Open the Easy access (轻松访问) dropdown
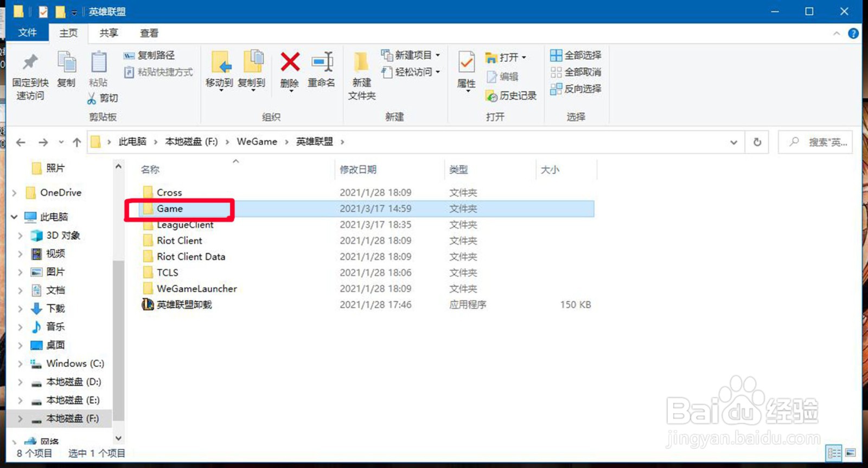Image resolution: width=868 pixels, height=468 pixels. point(438,72)
